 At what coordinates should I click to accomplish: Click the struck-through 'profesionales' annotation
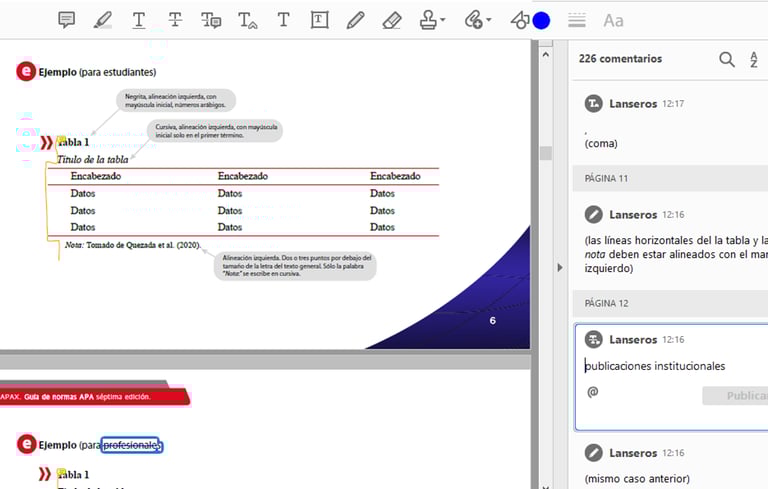click(131, 445)
